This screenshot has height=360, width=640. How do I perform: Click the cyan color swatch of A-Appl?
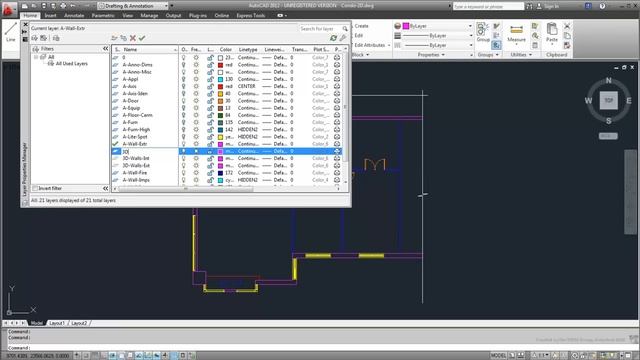click(220, 79)
